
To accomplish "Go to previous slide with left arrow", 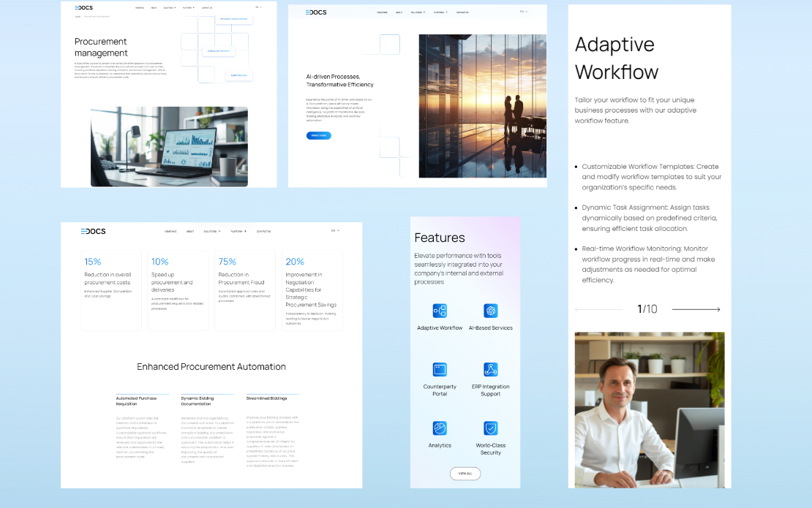I will 598,309.
